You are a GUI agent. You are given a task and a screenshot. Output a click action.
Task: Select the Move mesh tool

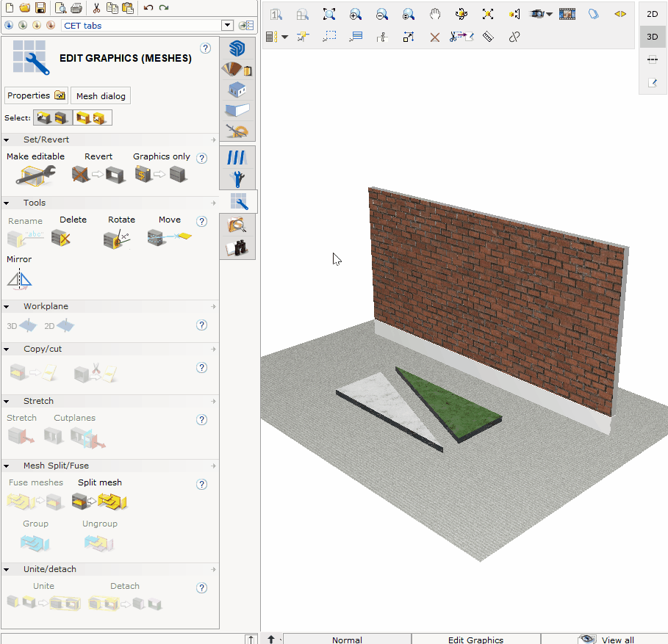pyautogui.click(x=169, y=238)
